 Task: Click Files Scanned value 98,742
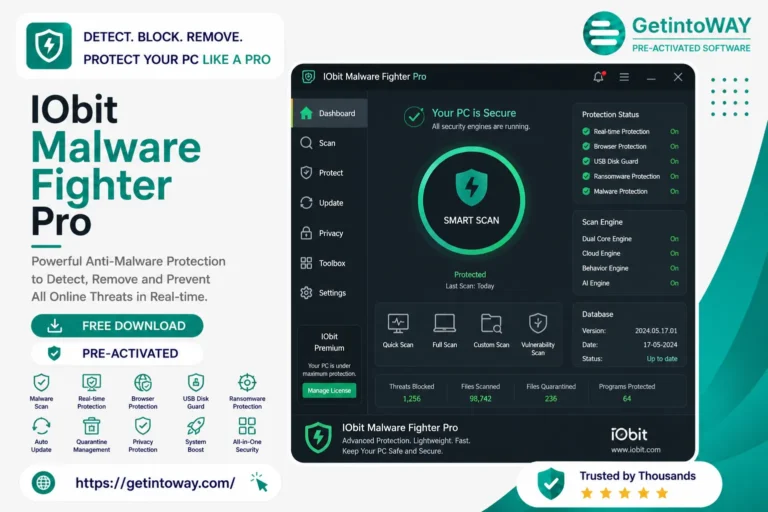[480, 399]
